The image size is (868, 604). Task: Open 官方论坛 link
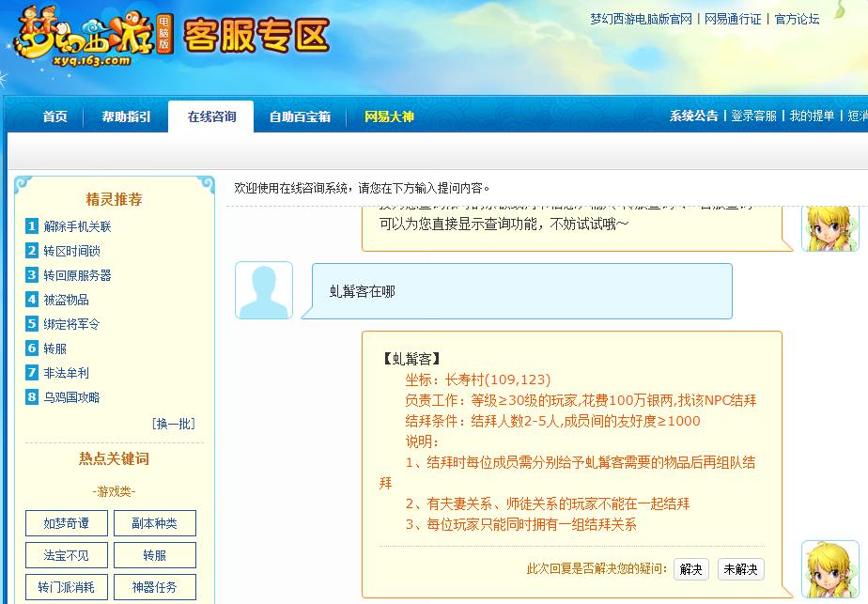(x=797, y=20)
